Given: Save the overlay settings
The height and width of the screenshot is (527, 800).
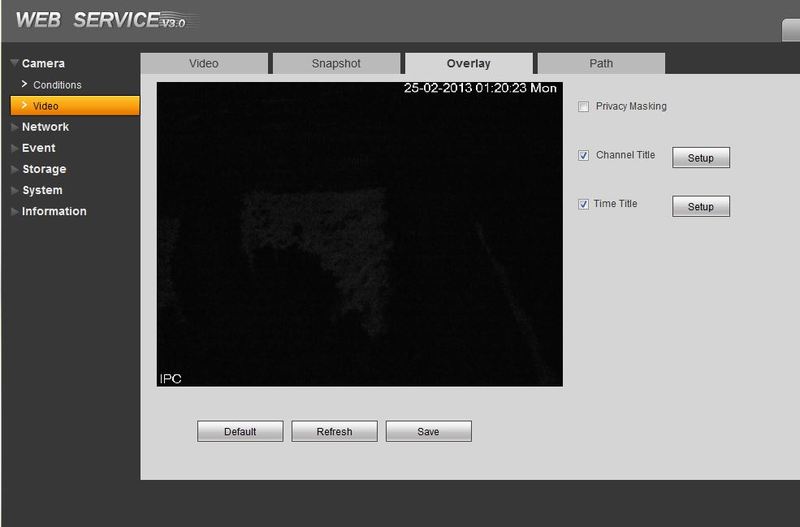Looking at the screenshot, I should (x=428, y=431).
